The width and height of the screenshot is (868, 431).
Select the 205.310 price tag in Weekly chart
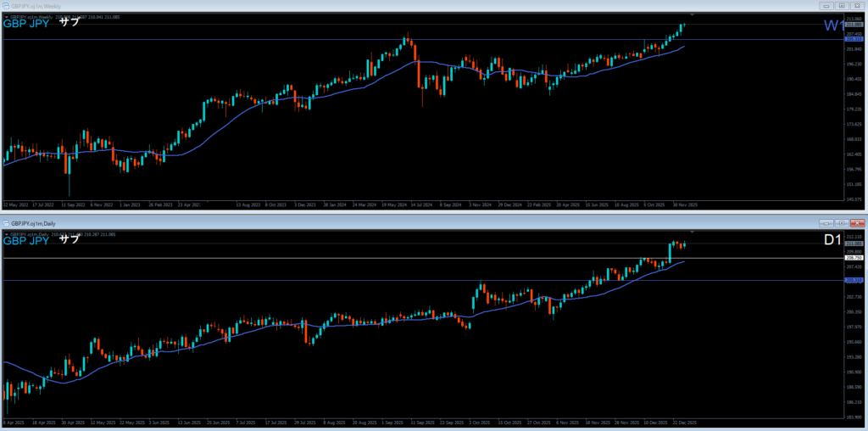coord(854,39)
